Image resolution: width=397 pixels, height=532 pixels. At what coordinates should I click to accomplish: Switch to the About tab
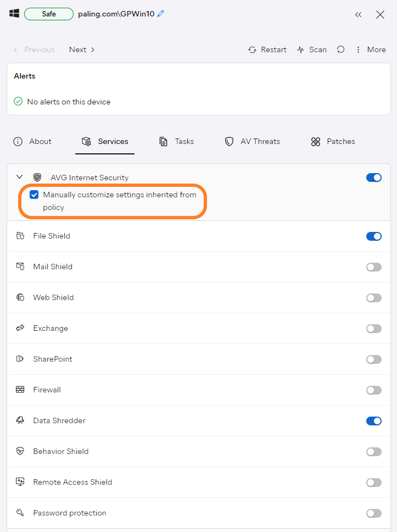point(32,141)
